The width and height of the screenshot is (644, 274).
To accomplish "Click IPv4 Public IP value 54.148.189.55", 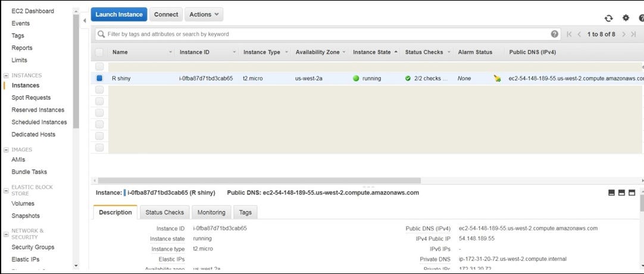I will (476, 239).
